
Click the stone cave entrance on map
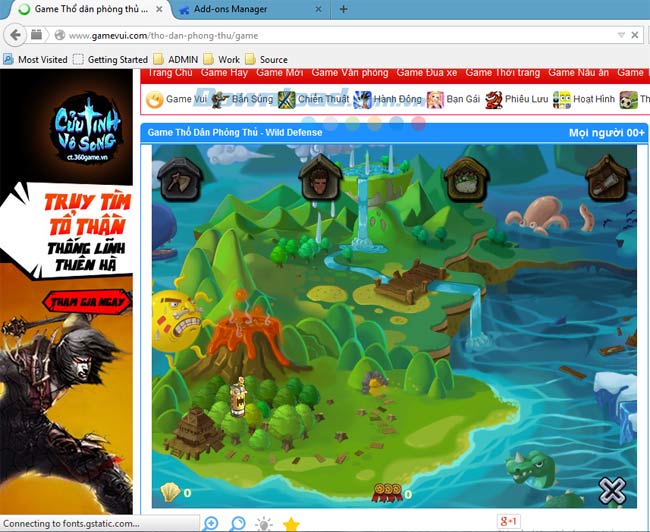375,382
